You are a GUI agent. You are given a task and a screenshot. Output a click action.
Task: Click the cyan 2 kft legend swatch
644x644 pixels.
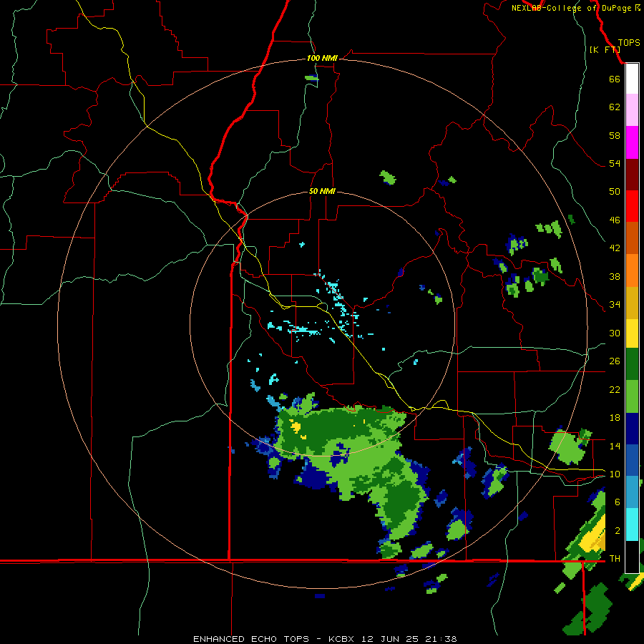pos(632,525)
